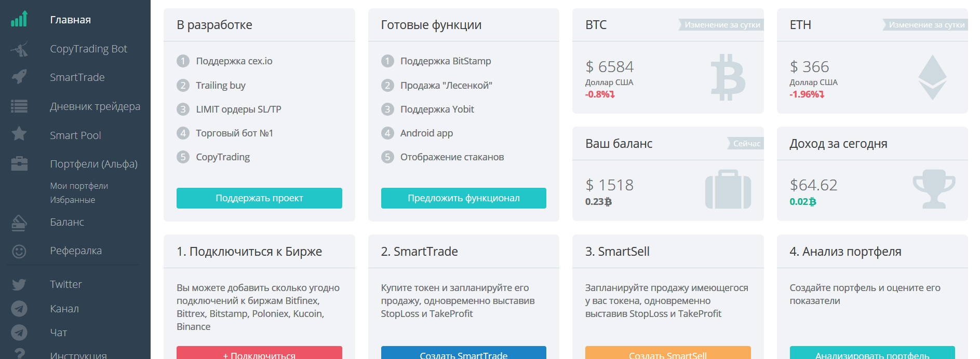This screenshot has height=359, width=980.
Task: Click the portfolios briefcase icon in sidebar
Action: click(x=19, y=163)
